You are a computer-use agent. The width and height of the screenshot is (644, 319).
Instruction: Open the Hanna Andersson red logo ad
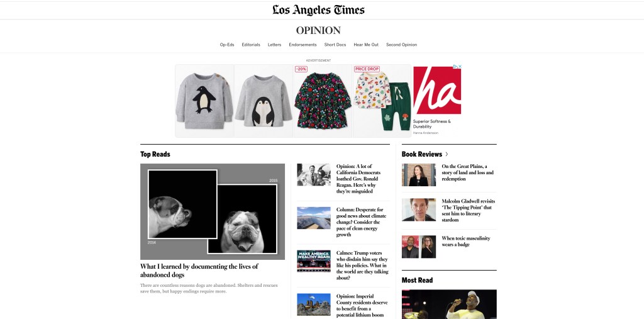point(437,90)
